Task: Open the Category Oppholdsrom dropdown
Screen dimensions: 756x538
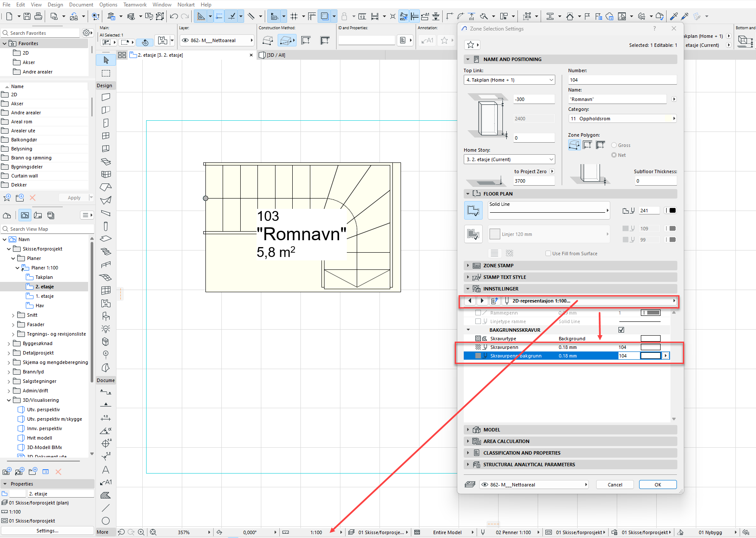Action: 622,119
